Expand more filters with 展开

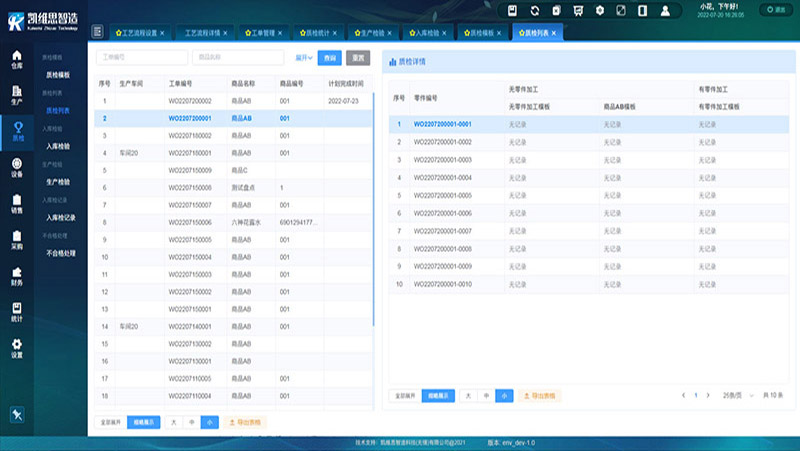(304, 58)
